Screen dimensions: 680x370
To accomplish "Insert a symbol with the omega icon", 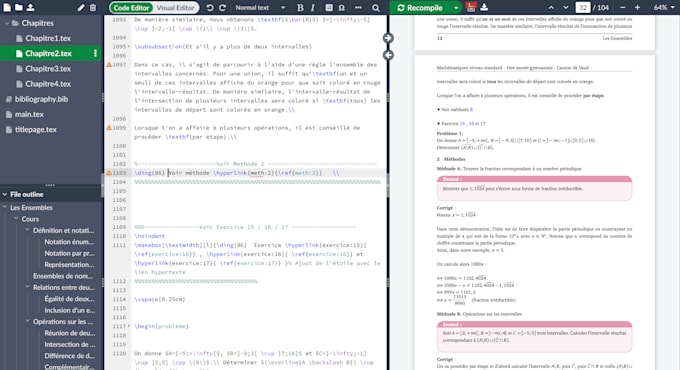I will coord(342,8).
